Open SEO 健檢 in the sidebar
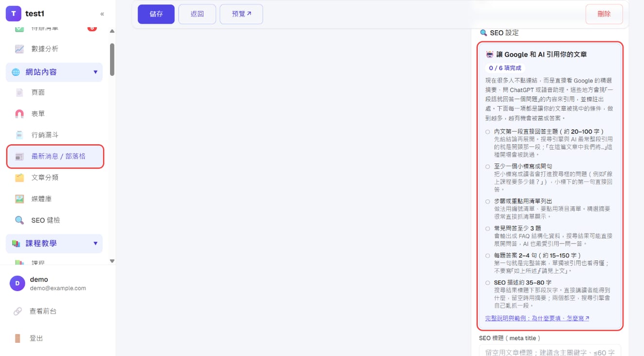This screenshot has width=644, height=356. pyautogui.click(x=55, y=221)
